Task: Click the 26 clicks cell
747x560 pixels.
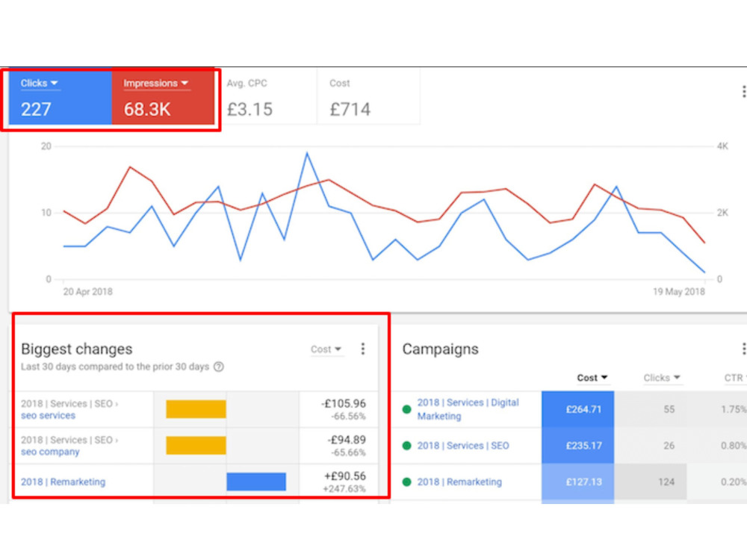Action: pyautogui.click(x=651, y=446)
